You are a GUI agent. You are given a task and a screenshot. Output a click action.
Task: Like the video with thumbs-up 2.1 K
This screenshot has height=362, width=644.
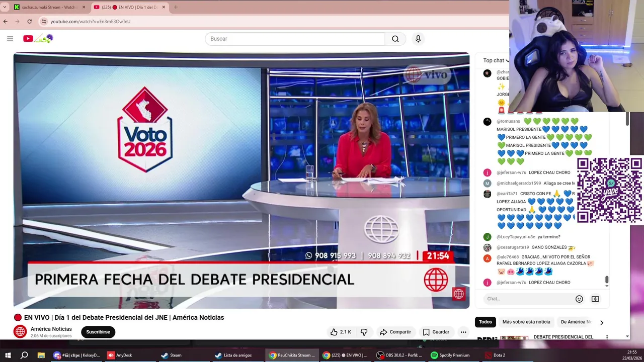[341, 332]
